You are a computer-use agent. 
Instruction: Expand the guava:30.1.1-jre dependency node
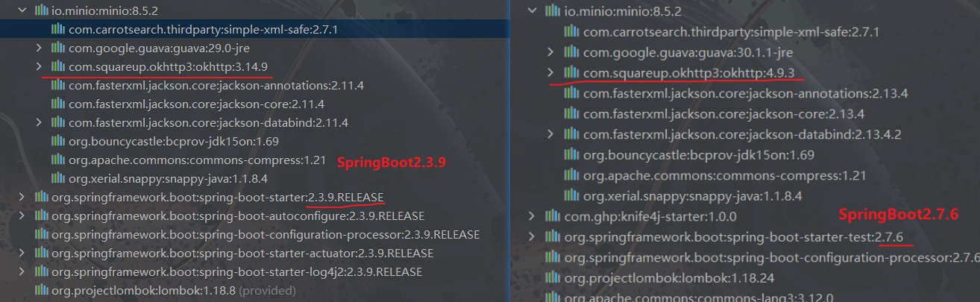[550, 53]
